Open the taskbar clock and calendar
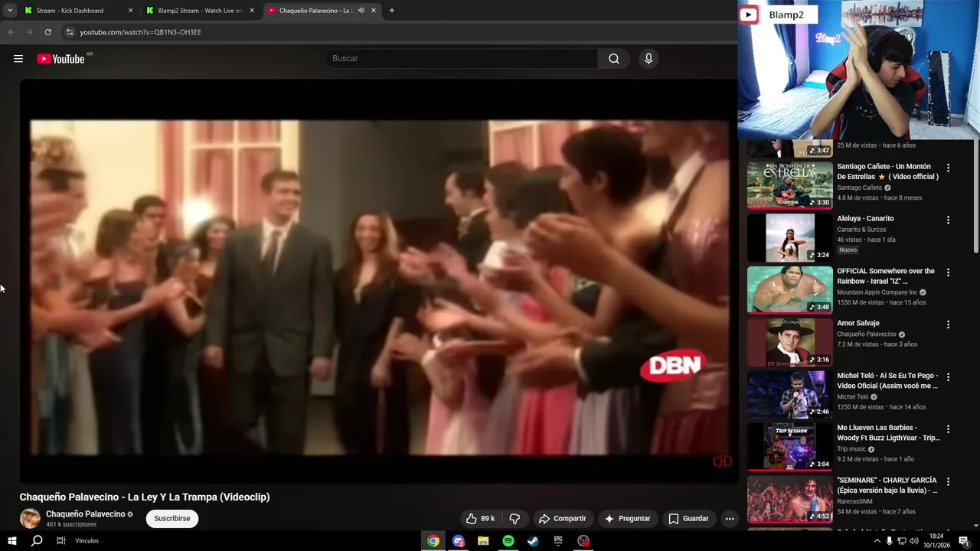980x551 pixels. [937, 541]
